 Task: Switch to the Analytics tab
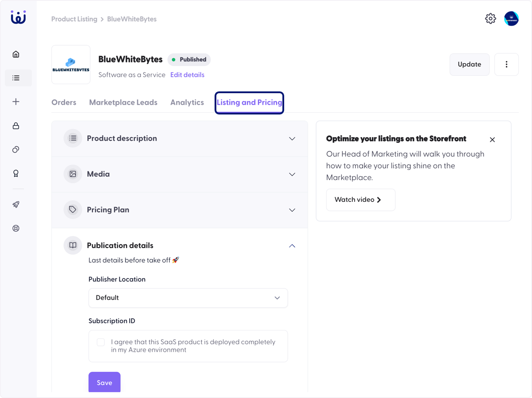pyautogui.click(x=187, y=102)
